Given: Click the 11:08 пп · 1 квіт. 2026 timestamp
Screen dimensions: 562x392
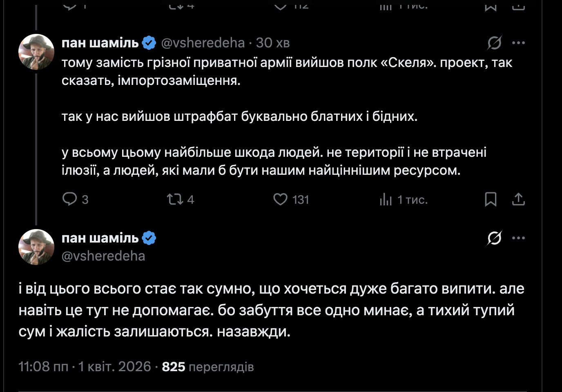Looking at the screenshot, I should coord(85,367).
